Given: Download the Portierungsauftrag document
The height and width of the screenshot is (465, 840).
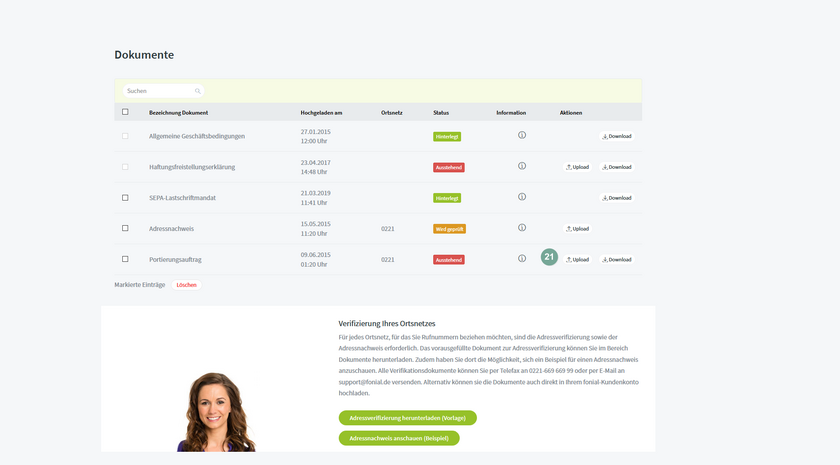Looking at the screenshot, I should pos(617,259).
